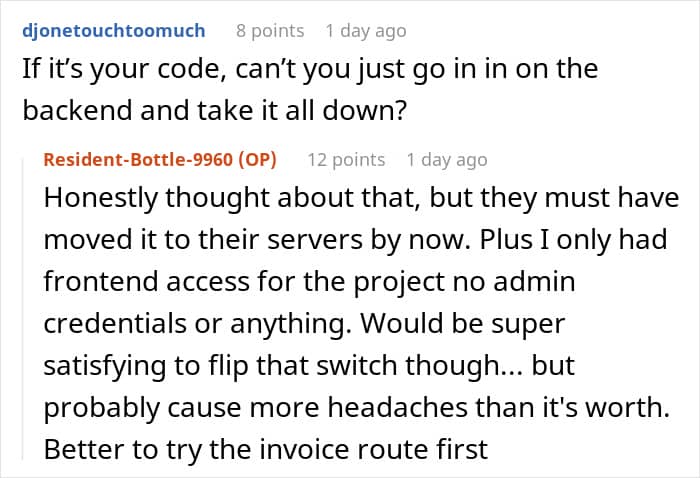The height and width of the screenshot is (478, 700).
Task: Open djonetouchtoomuch's user profile
Action: (x=114, y=31)
